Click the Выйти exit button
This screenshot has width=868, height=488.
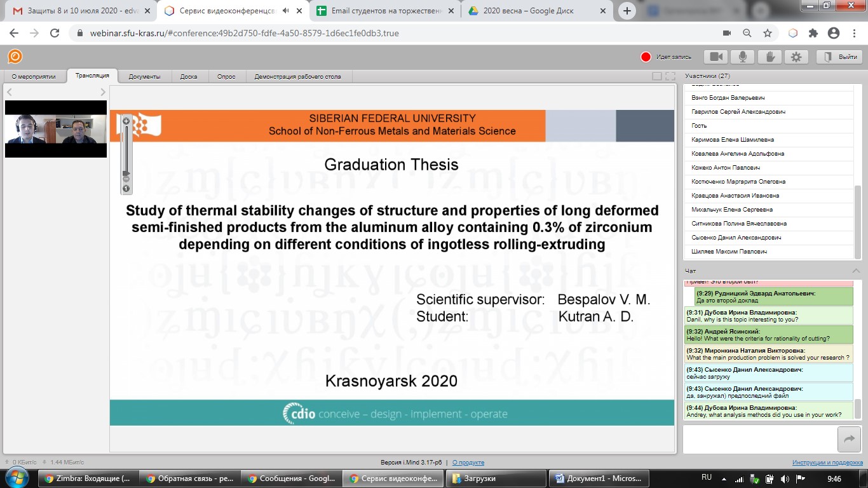[839, 57]
